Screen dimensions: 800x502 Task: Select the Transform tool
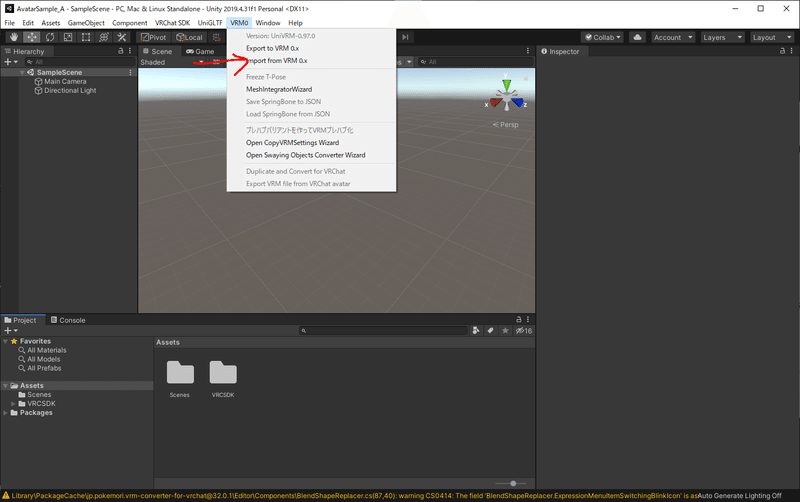point(104,37)
